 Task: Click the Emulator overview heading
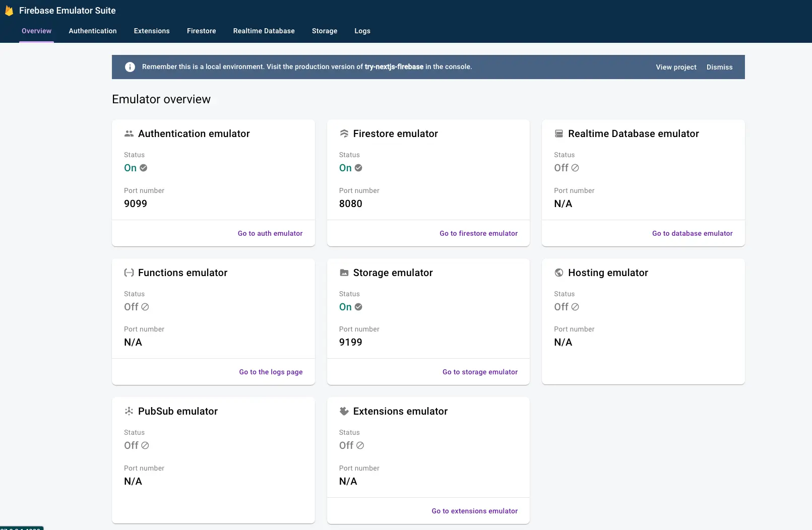tap(161, 99)
